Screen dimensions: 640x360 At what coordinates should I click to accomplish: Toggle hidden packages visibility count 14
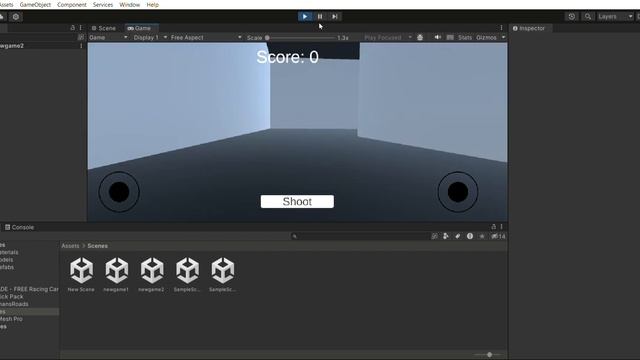click(498, 236)
